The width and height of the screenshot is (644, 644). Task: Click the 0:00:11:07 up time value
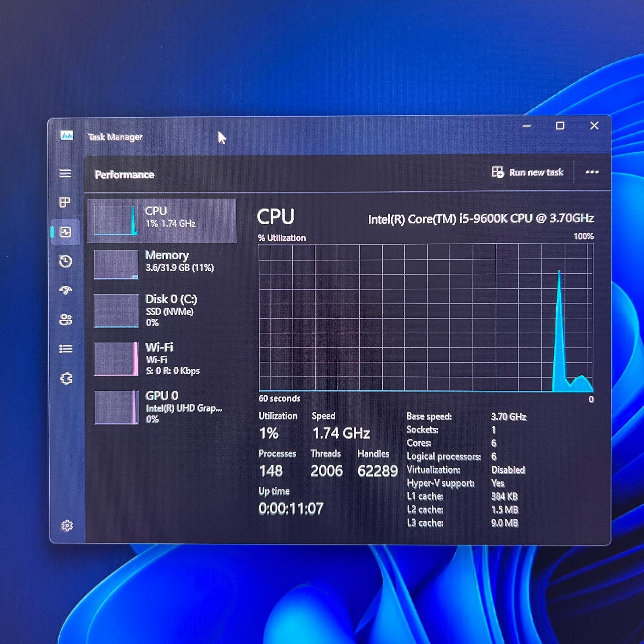[x=291, y=509]
